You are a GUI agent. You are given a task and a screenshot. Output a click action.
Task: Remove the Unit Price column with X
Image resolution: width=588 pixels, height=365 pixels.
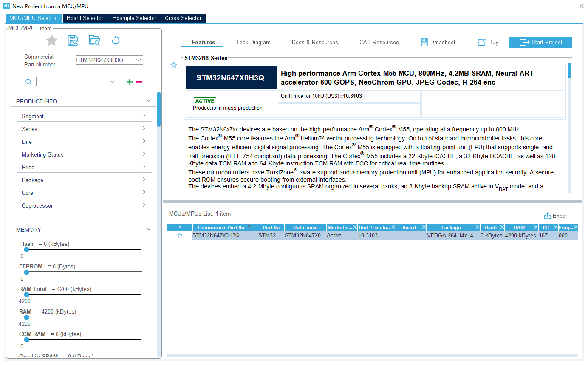point(393,228)
